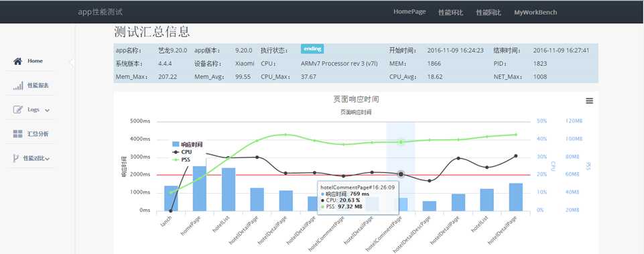644x254 pixels.
Task: Open the chart hamburger menu icon
Action: coord(589,101)
